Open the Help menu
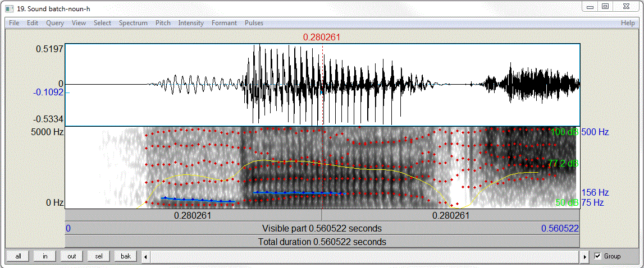Viewport: 644px width, 268px height. point(628,23)
